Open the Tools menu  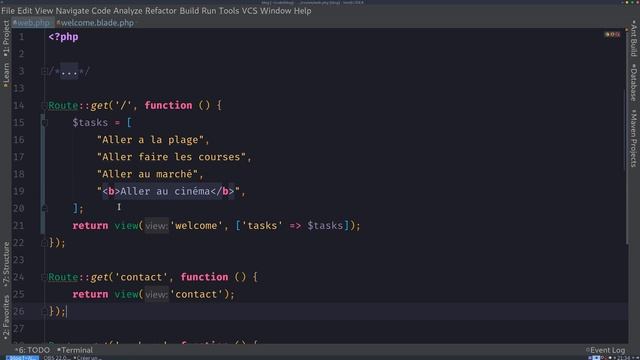click(229, 11)
